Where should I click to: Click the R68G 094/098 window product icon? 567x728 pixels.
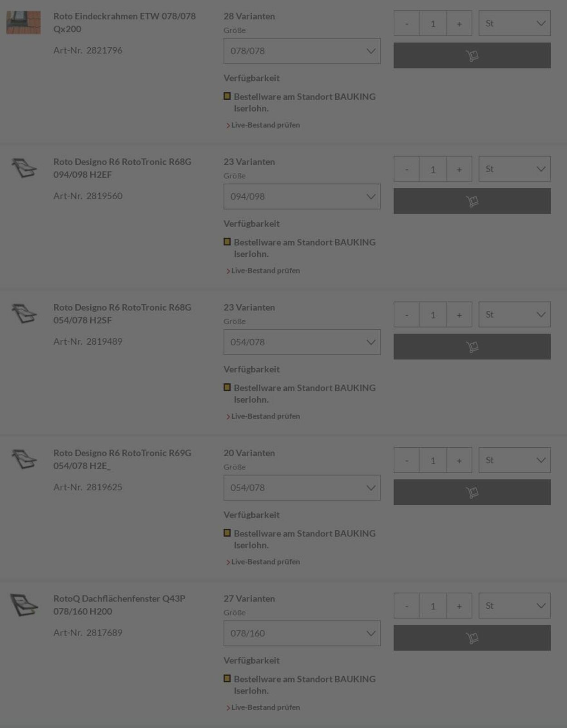[x=24, y=168]
